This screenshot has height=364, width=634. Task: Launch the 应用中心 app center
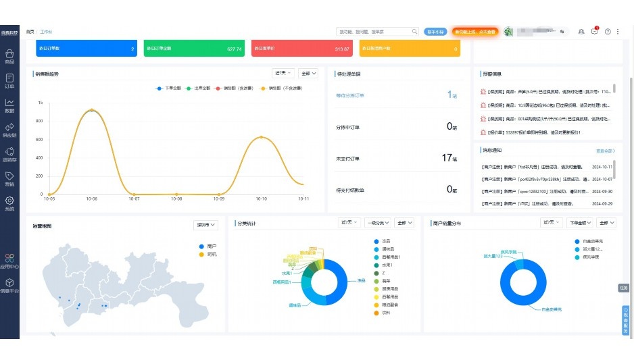pyautogui.click(x=9, y=261)
